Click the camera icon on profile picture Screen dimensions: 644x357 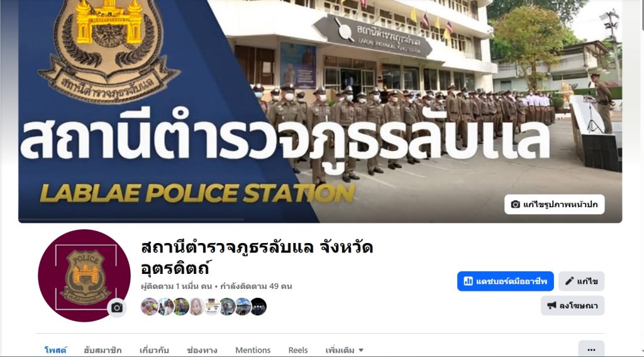tap(116, 308)
